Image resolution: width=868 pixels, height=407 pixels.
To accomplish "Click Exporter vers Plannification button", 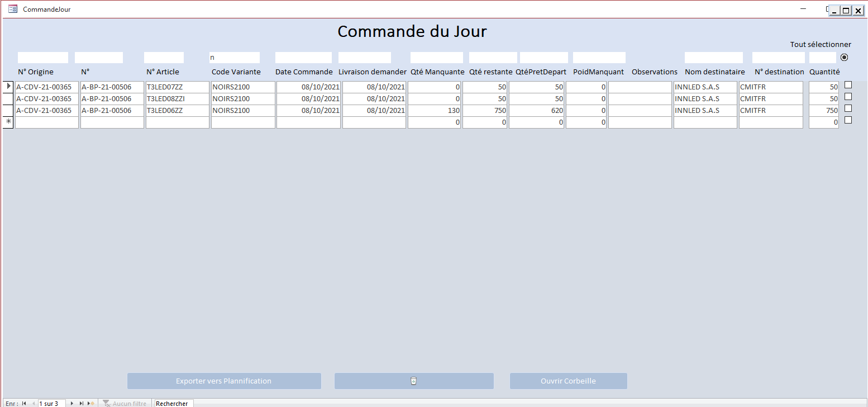I will tap(224, 381).
